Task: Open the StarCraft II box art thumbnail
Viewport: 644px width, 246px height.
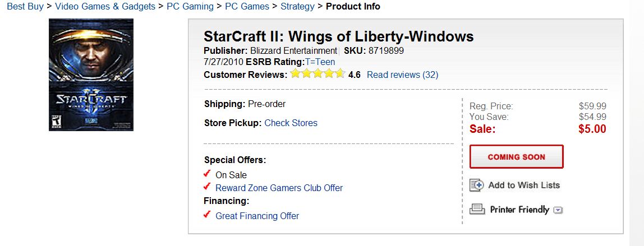Action: click(x=91, y=75)
